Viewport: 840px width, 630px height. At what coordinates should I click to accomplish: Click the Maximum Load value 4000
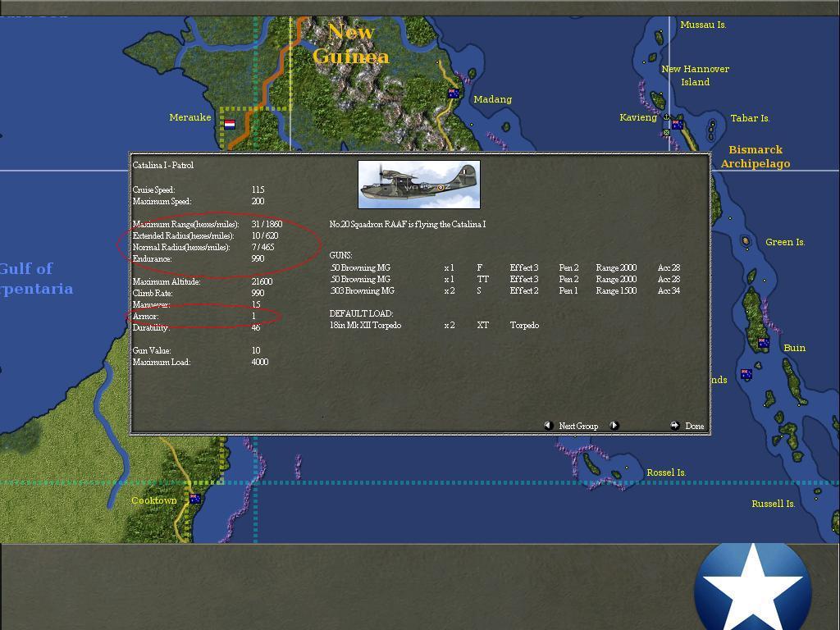[x=260, y=362]
